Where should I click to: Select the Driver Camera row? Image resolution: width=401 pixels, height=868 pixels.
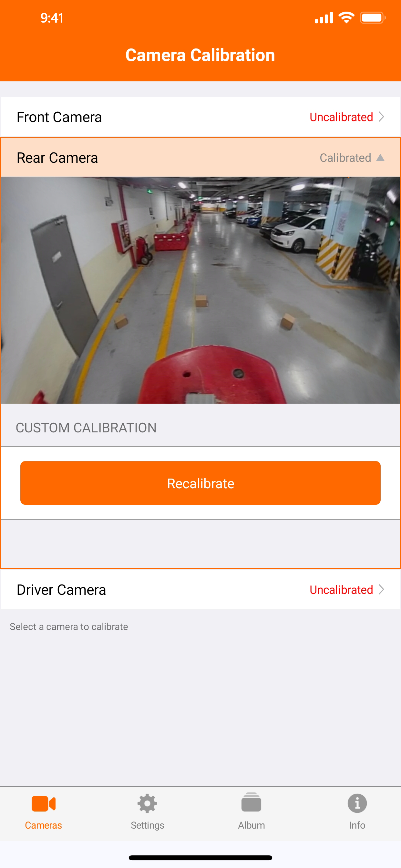pyautogui.click(x=200, y=589)
